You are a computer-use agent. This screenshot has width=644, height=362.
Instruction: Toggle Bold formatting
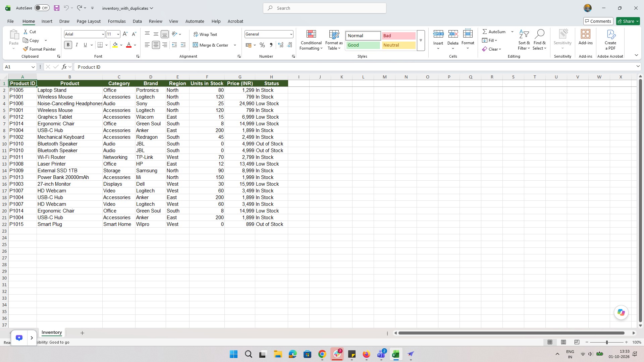point(68,45)
